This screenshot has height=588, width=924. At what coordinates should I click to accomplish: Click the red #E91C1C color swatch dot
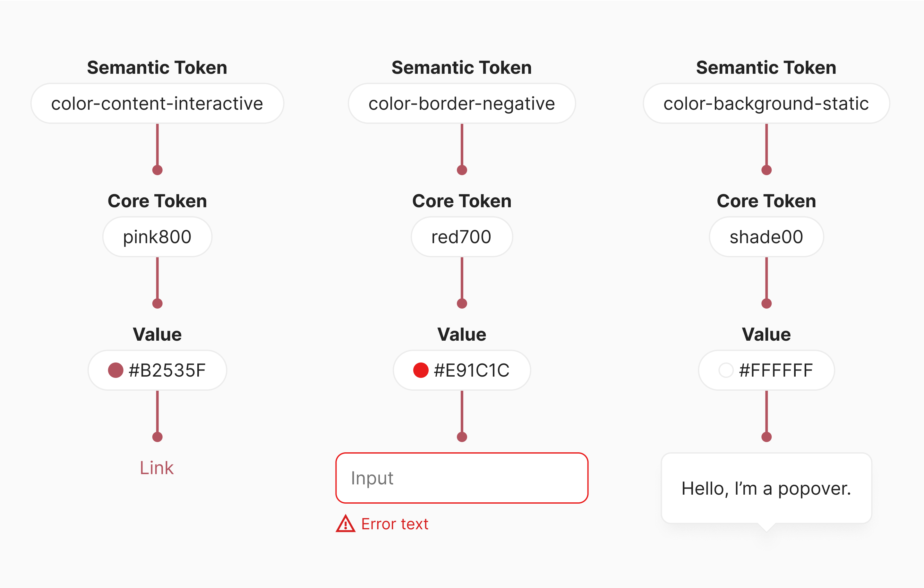(x=421, y=370)
